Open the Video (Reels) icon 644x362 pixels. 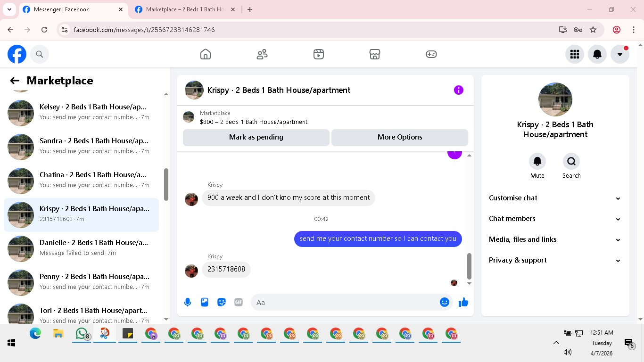[319, 54]
